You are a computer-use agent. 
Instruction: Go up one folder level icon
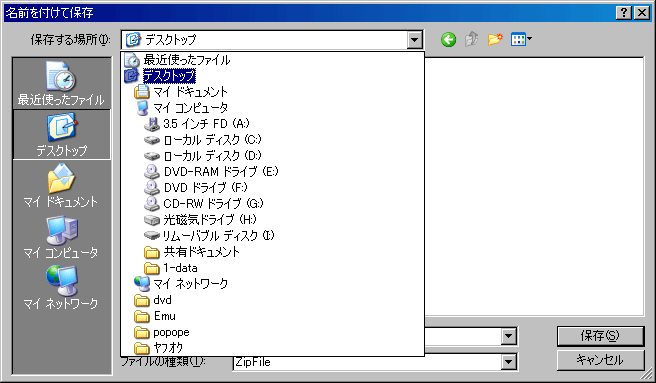click(472, 39)
